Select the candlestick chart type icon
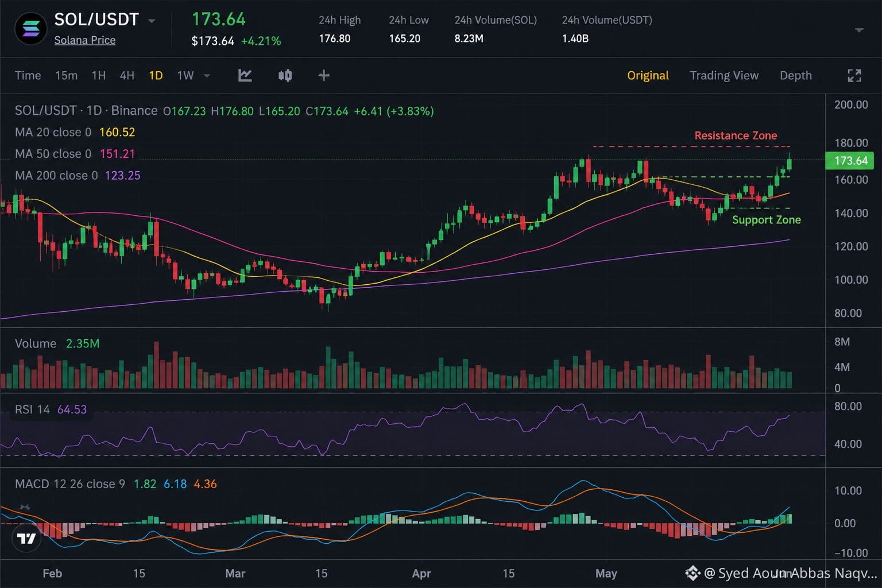This screenshot has height=588, width=882. (285, 75)
